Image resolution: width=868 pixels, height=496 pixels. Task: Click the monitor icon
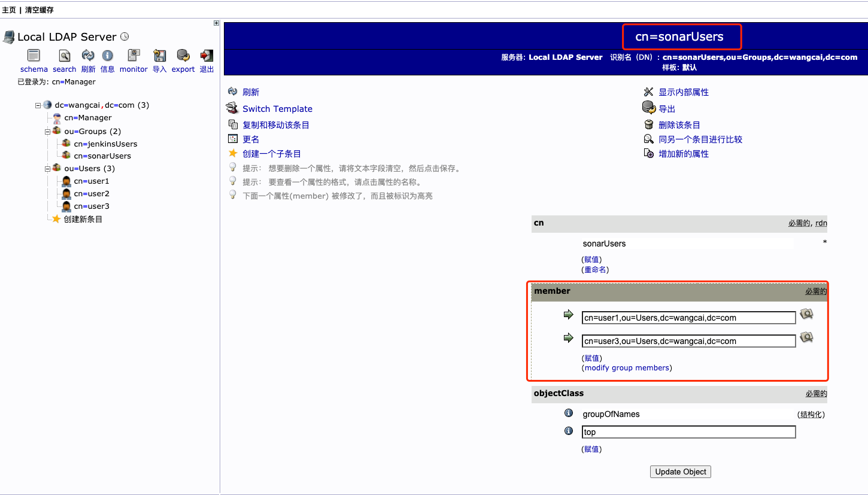click(133, 55)
